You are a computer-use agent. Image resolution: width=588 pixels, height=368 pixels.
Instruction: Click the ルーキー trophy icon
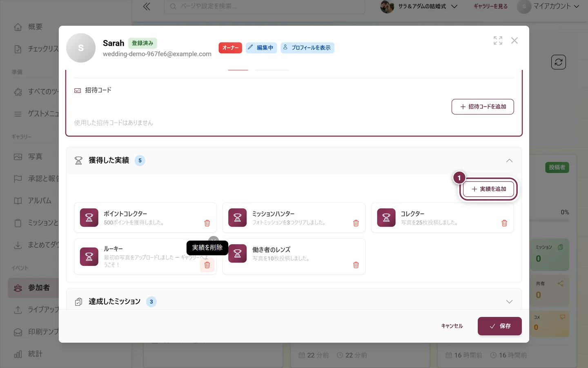click(x=89, y=257)
